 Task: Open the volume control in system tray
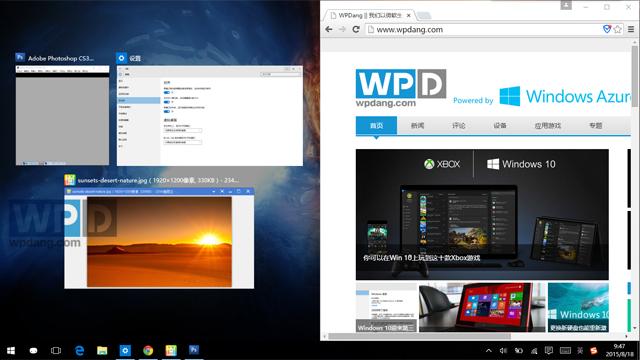[503, 351]
